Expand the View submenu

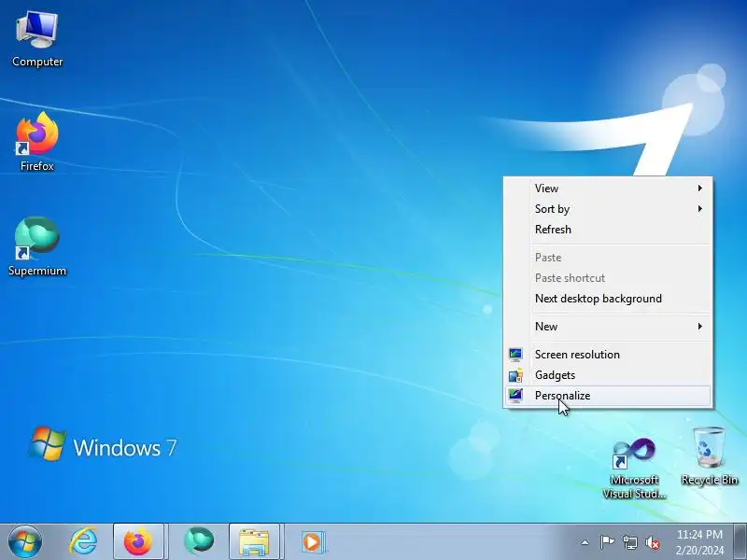608,189
